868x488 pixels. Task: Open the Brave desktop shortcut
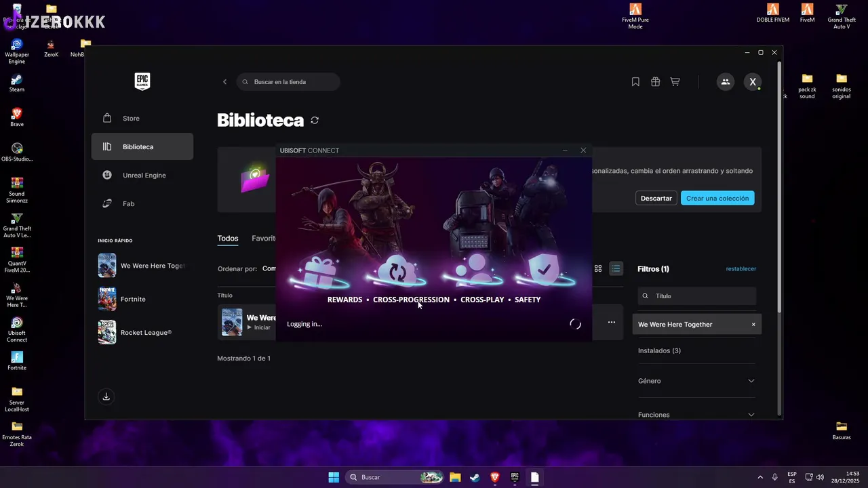[17, 118]
